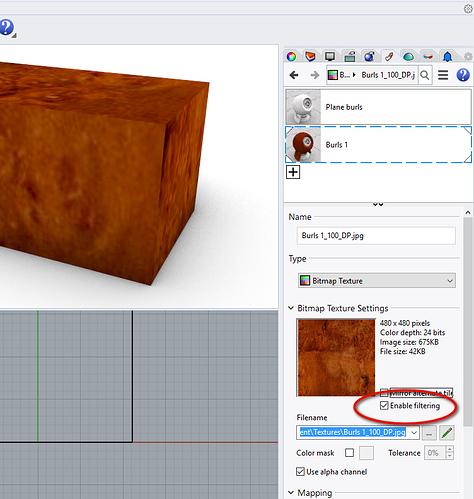Screen dimensions: 474x499
Task: Click the back arrow in texture browser
Action: point(294,75)
